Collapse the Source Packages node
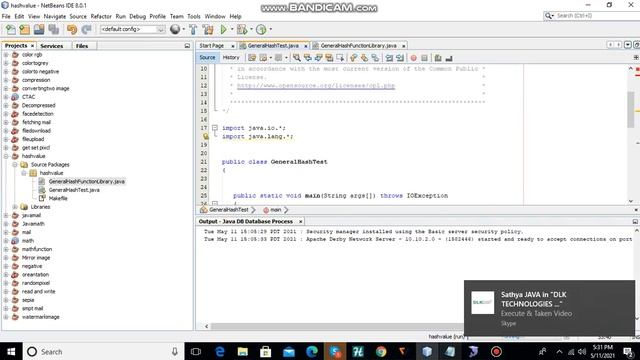640x360 pixels. point(15,164)
